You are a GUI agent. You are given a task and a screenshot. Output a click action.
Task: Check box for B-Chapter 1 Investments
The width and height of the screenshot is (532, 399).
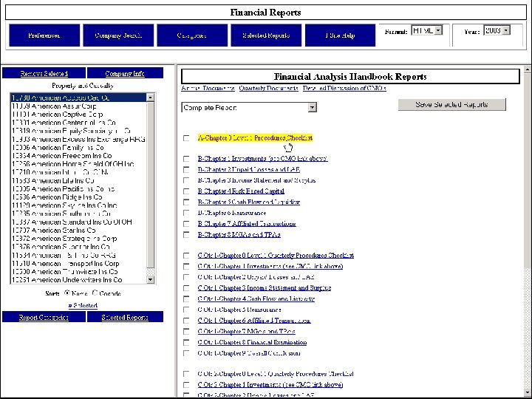click(186, 159)
